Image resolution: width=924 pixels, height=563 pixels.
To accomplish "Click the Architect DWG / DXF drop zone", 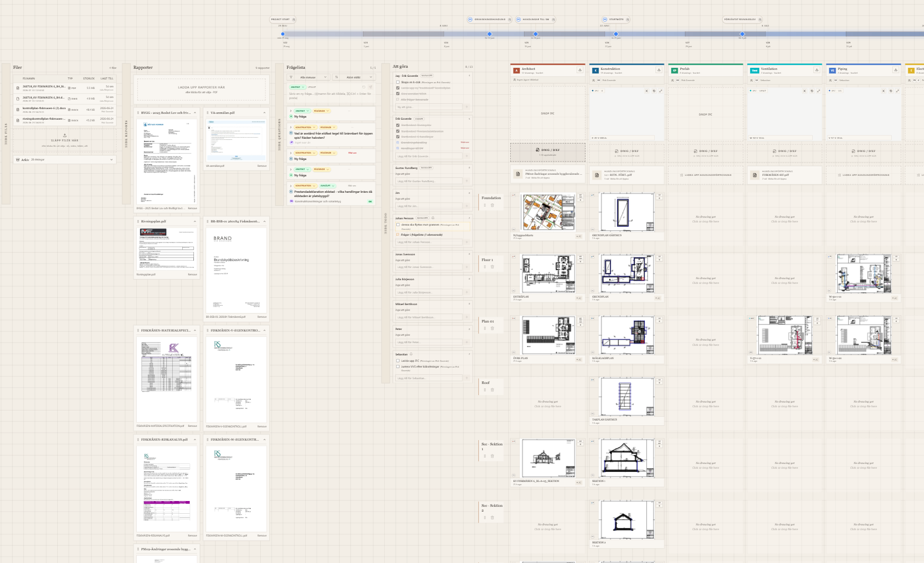I will click(548, 152).
